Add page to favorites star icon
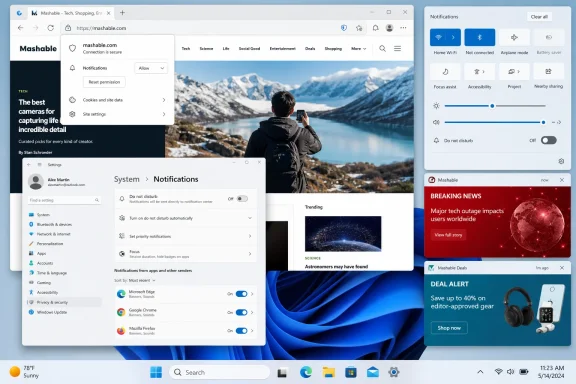 click(359, 28)
